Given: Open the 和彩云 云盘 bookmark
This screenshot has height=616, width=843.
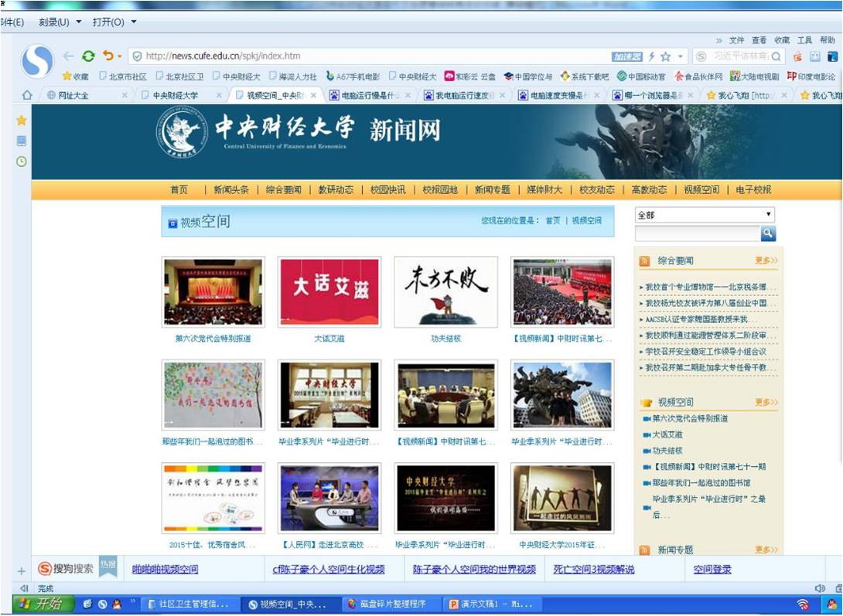Looking at the screenshot, I should point(470,77).
